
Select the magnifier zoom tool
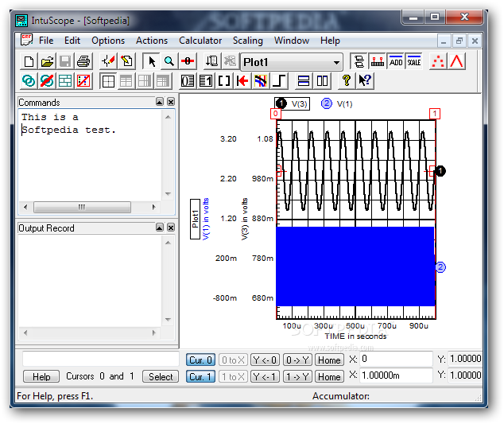pos(169,61)
